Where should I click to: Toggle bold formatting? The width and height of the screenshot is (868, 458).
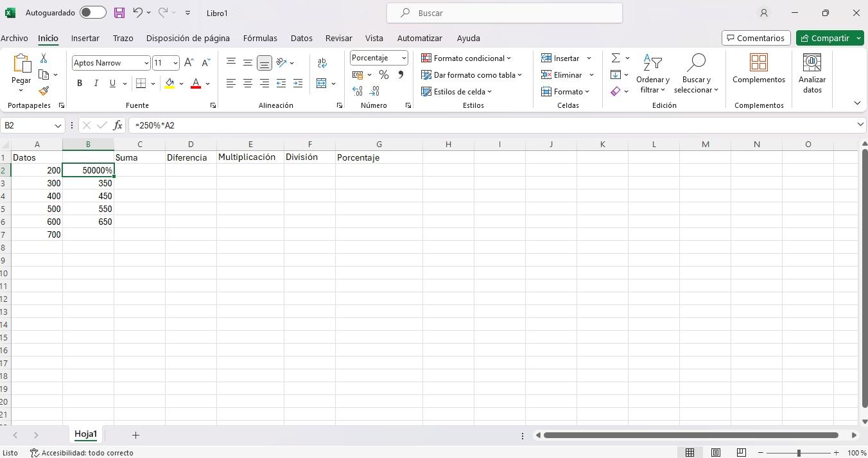click(80, 83)
